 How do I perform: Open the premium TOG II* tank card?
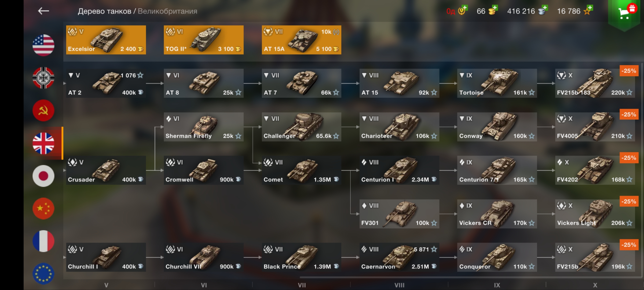click(204, 40)
